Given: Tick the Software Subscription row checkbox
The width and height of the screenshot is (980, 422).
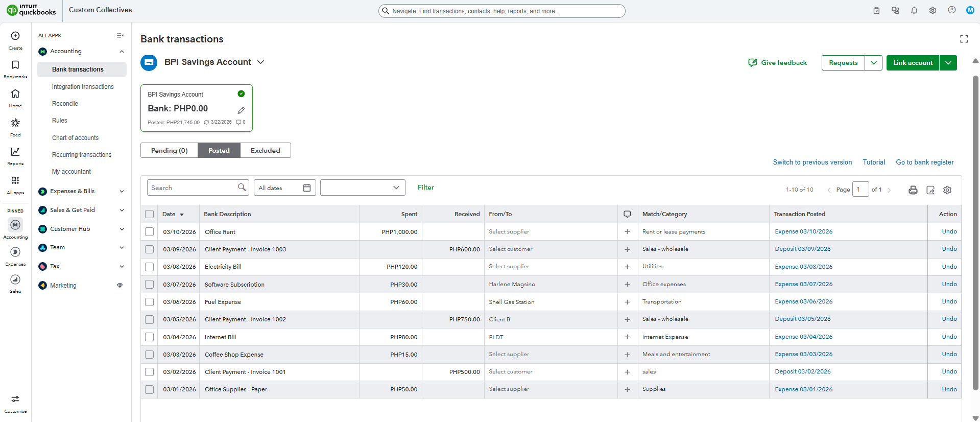Looking at the screenshot, I should click(x=149, y=285).
